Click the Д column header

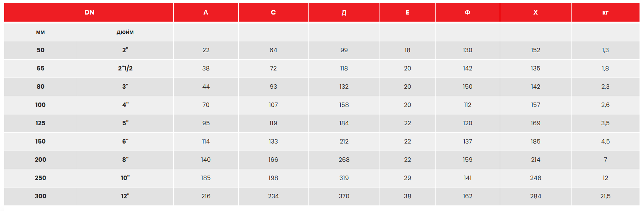344,12
